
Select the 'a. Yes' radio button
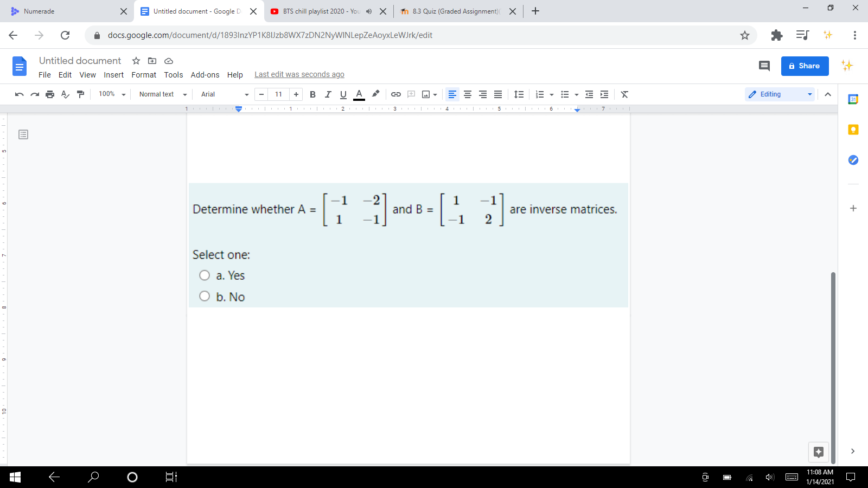(205, 275)
